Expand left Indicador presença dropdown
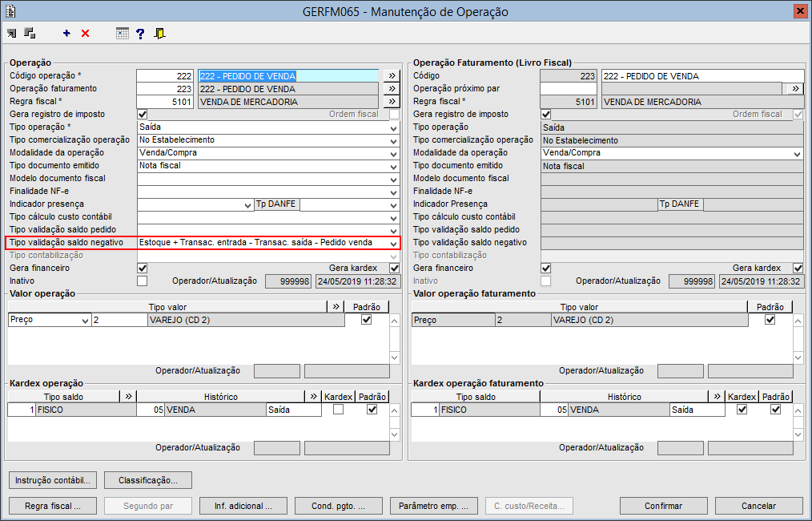This screenshot has width=812, height=521. (247, 204)
